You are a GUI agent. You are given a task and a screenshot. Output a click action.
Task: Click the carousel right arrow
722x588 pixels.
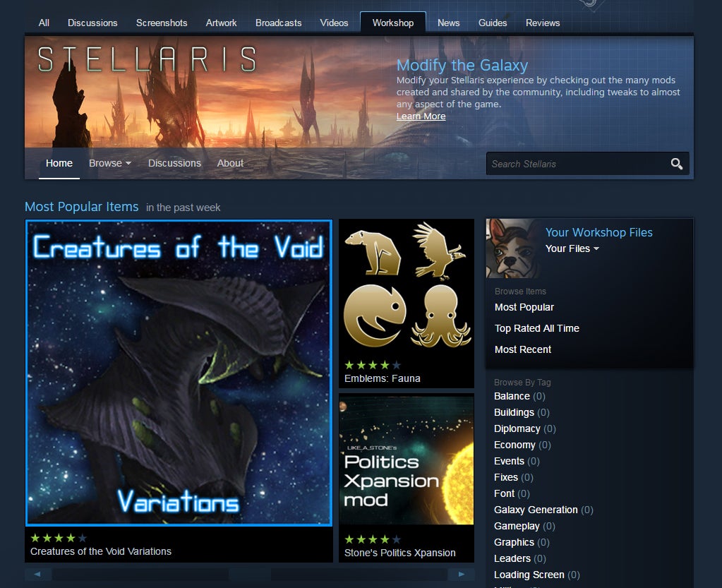tap(462, 574)
